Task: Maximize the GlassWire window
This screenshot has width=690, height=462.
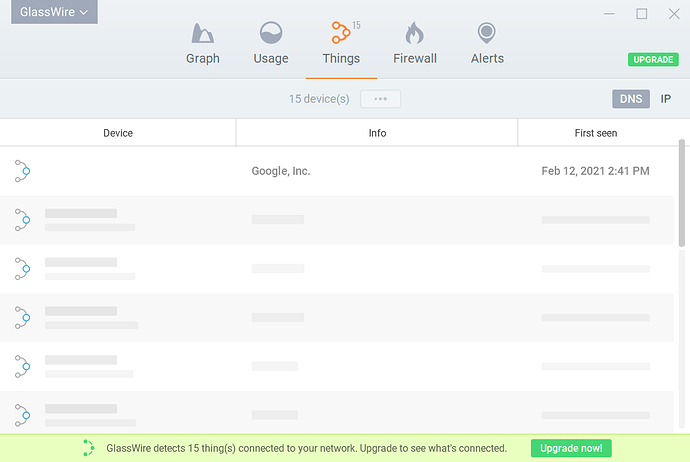Action: tap(642, 13)
